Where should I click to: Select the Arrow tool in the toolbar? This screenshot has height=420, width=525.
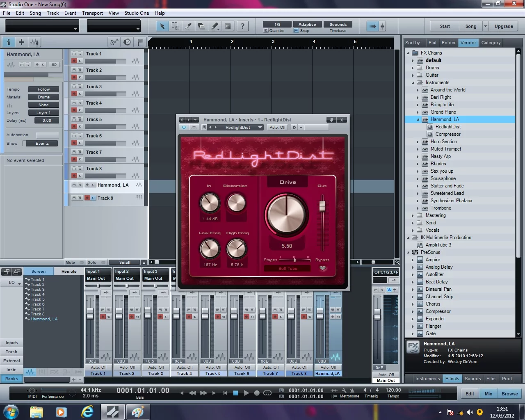tap(162, 25)
